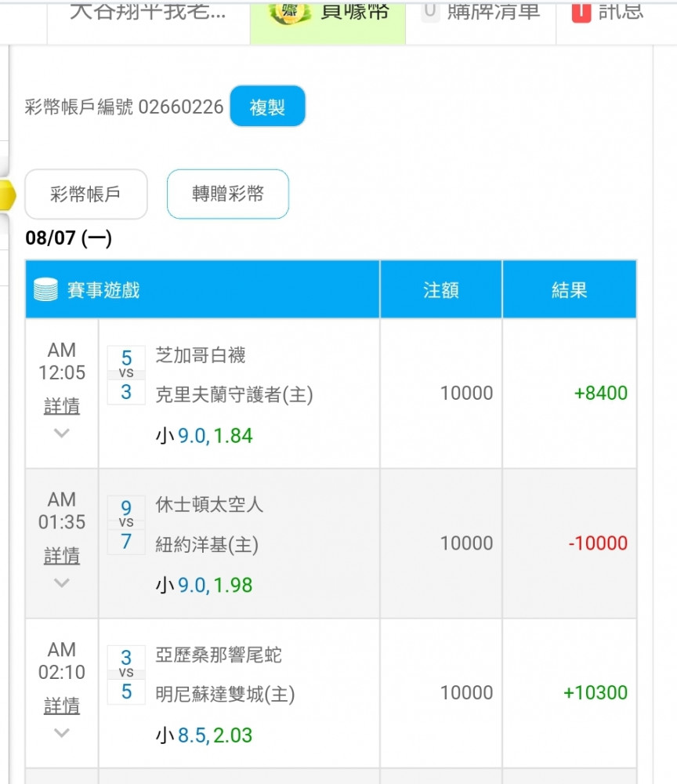Click the bet line 小 8.5, 2.03
The height and width of the screenshot is (784, 677).
pyautogui.click(x=204, y=735)
